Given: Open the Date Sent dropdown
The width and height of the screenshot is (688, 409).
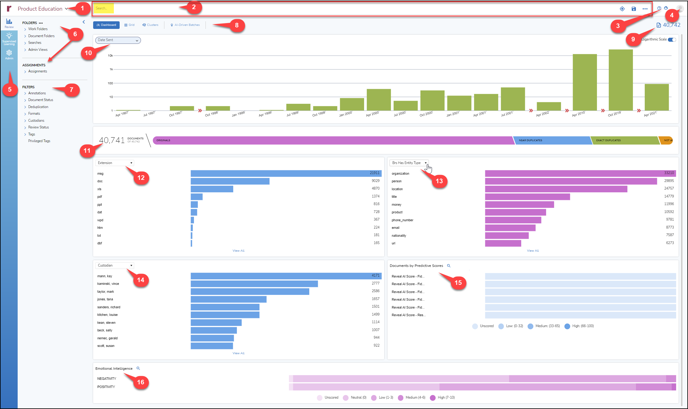Looking at the screenshot, I should click(118, 40).
